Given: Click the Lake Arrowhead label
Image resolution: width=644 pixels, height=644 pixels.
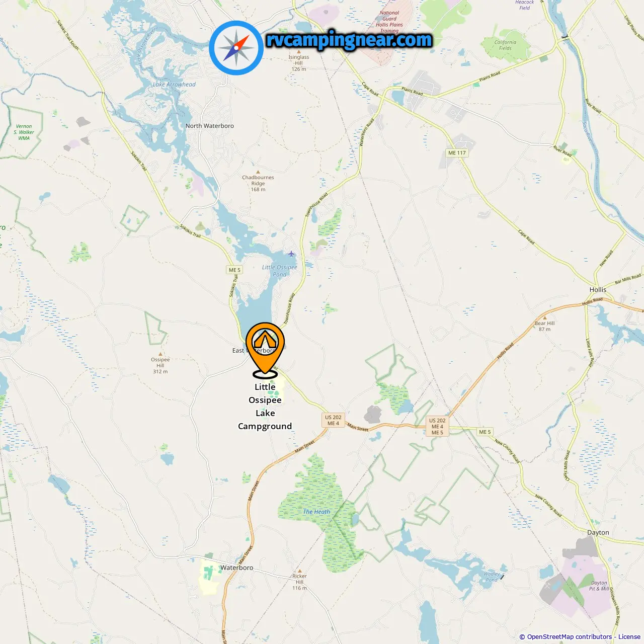Looking at the screenshot, I should (x=174, y=85).
